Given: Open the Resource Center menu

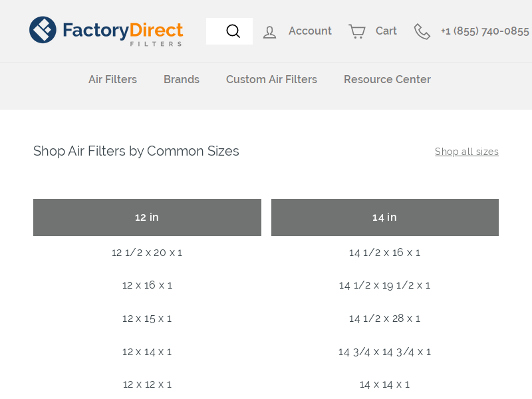Looking at the screenshot, I should point(387,79).
